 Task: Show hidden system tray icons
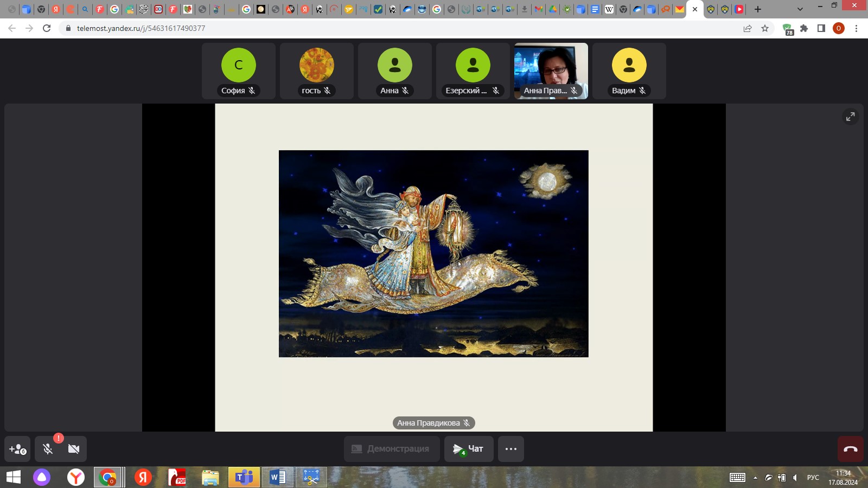tap(755, 478)
